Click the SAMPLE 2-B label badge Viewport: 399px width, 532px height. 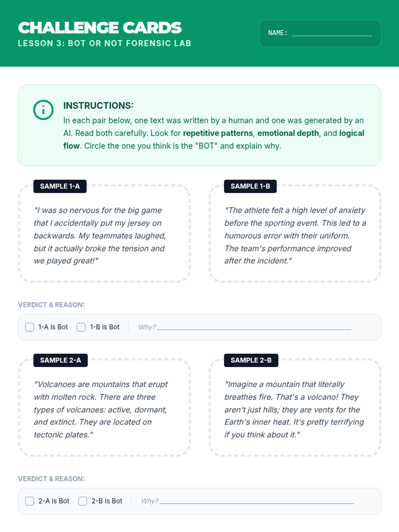pyautogui.click(x=251, y=360)
